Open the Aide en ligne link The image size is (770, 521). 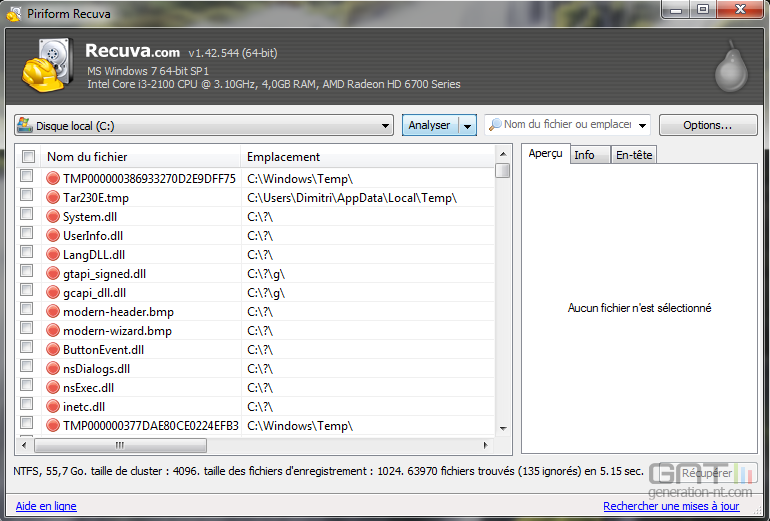[x=46, y=506]
